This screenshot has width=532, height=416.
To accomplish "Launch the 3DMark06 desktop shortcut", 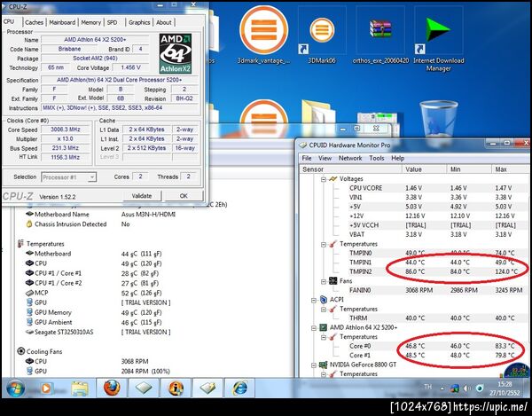I will point(322,35).
